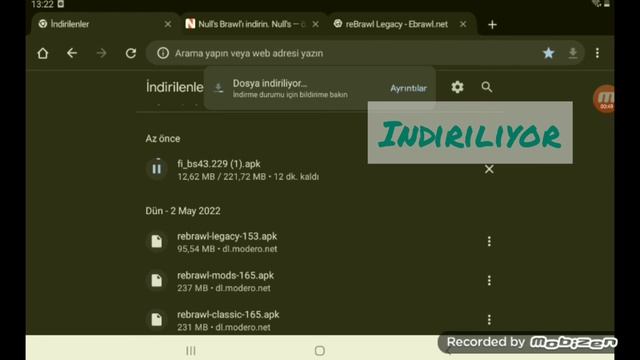Image resolution: width=640 pixels, height=360 pixels.
Task: Open the rebrawl-legacy-153.apk file name
Action: point(227,236)
